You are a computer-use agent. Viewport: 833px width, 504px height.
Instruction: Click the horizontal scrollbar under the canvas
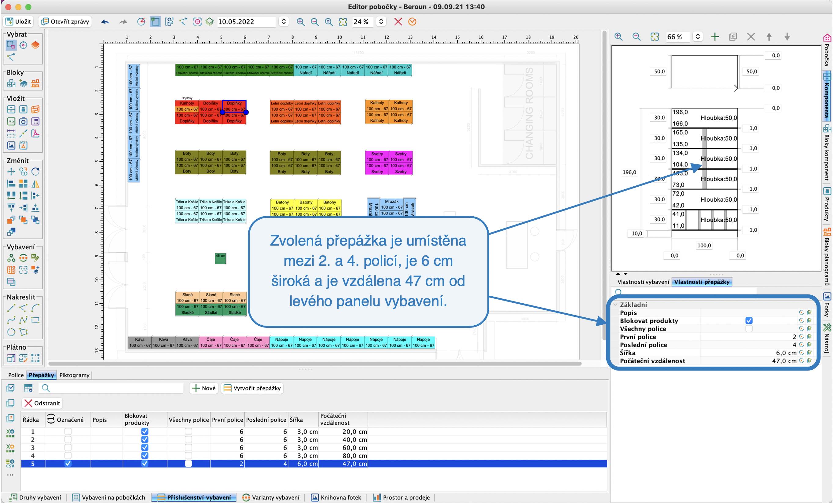[x=314, y=364]
